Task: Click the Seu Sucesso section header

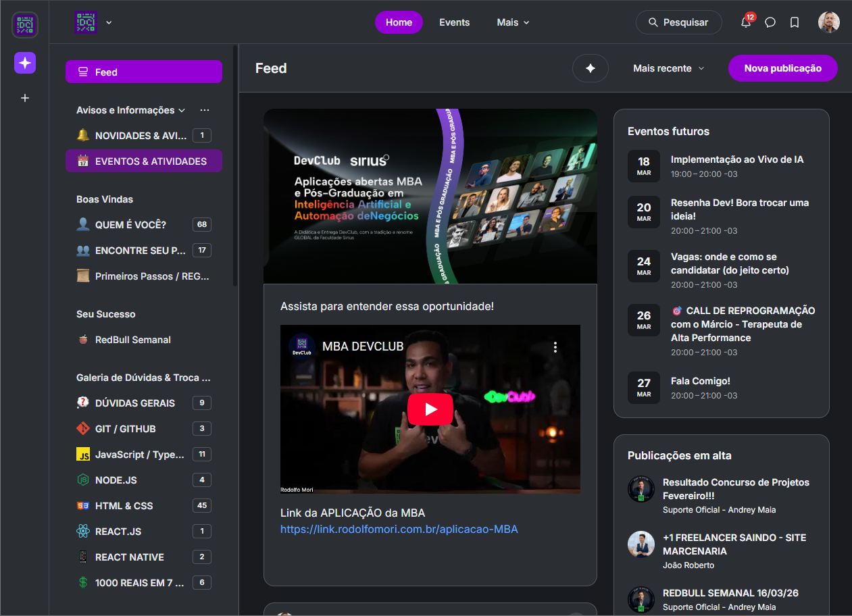Action: point(106,314)
